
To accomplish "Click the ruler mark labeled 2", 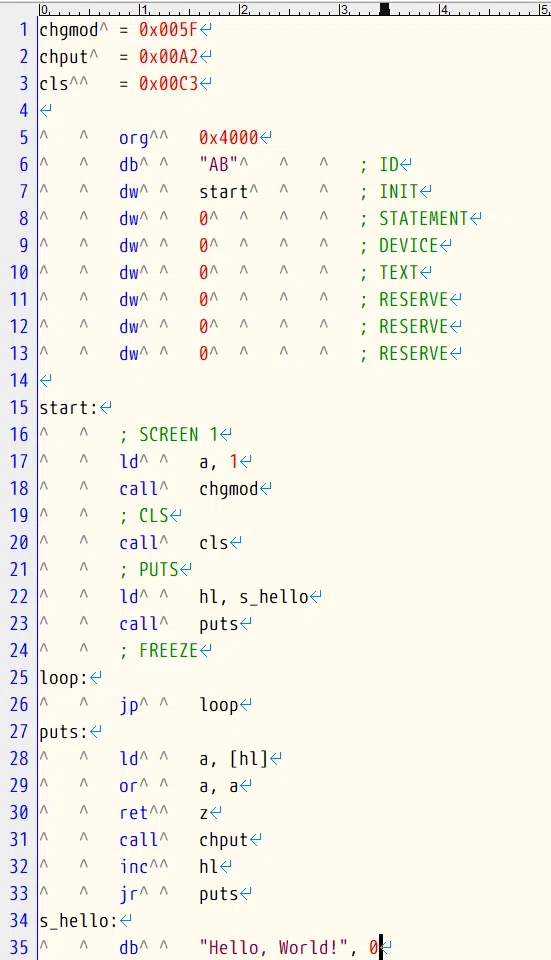I will pos(243,9).
